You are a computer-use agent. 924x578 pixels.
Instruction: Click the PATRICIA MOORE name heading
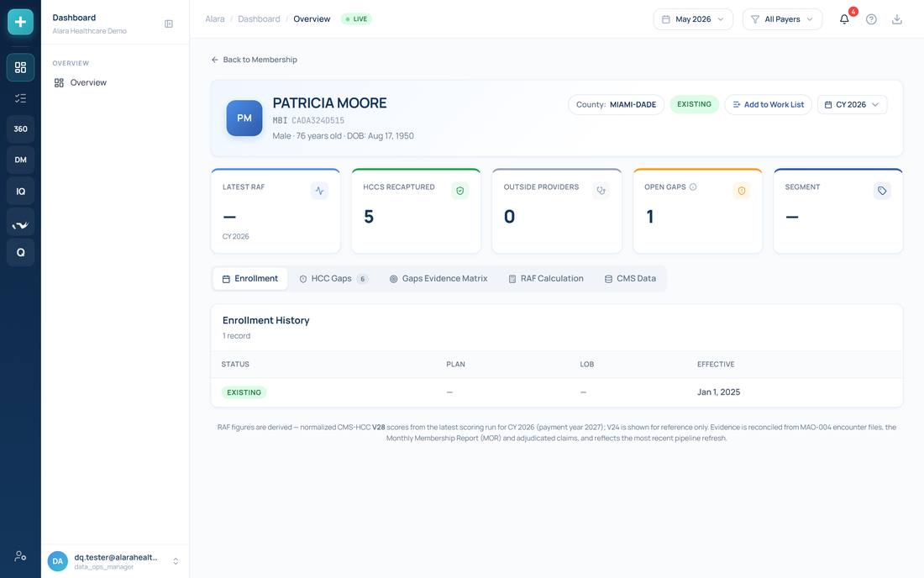(x=329, y=103)
